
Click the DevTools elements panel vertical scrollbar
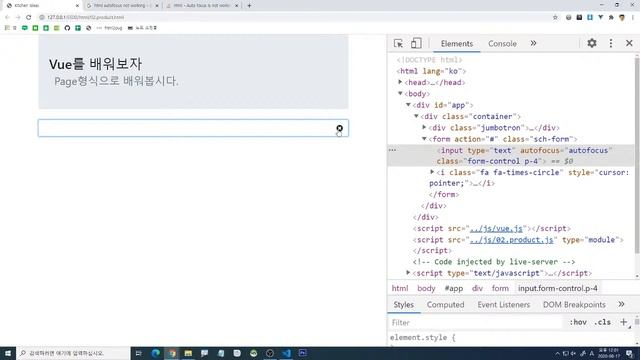pyautogui.click(x=637, y=155)
